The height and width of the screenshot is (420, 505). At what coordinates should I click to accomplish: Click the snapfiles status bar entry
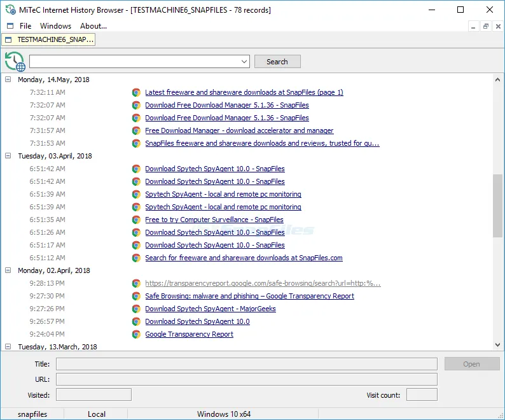(32, 414)
